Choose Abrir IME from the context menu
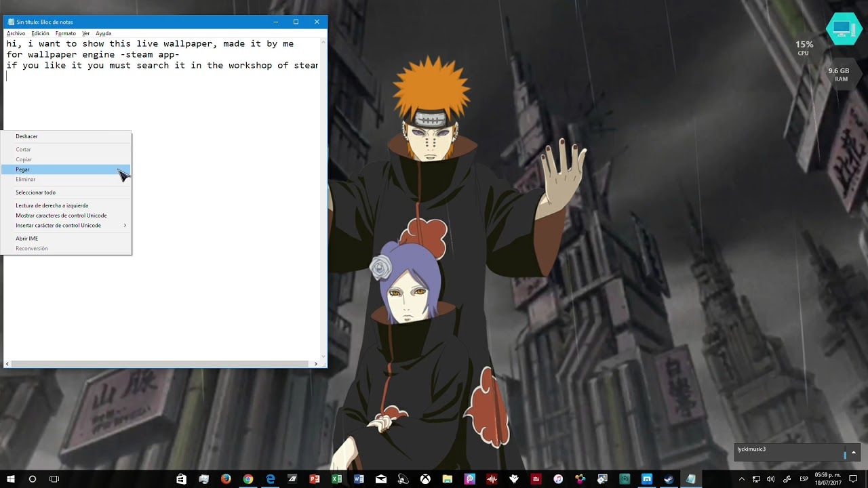 click(66, 239)
